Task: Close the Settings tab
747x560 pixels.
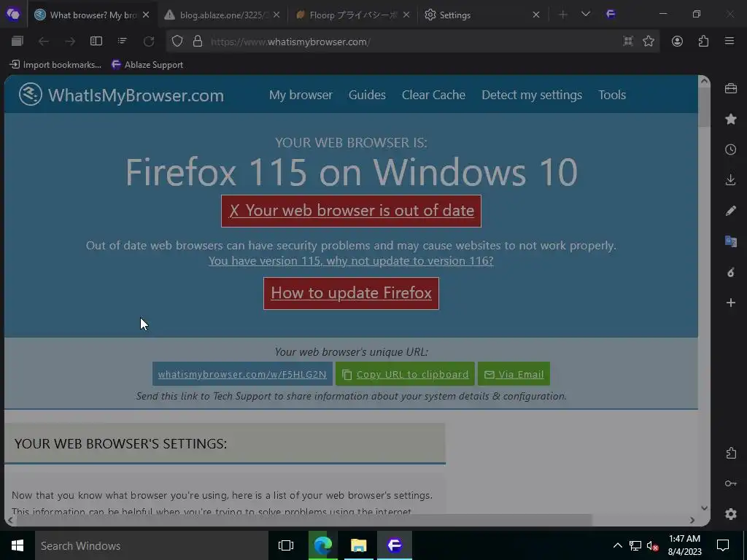Action: (536, 15)
